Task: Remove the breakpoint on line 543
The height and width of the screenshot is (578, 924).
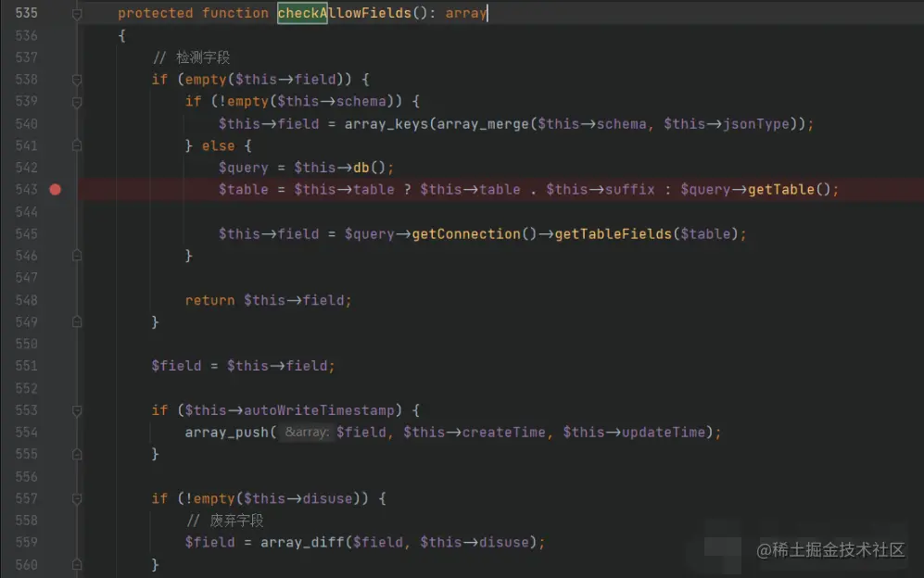Action: coord(56,190)
